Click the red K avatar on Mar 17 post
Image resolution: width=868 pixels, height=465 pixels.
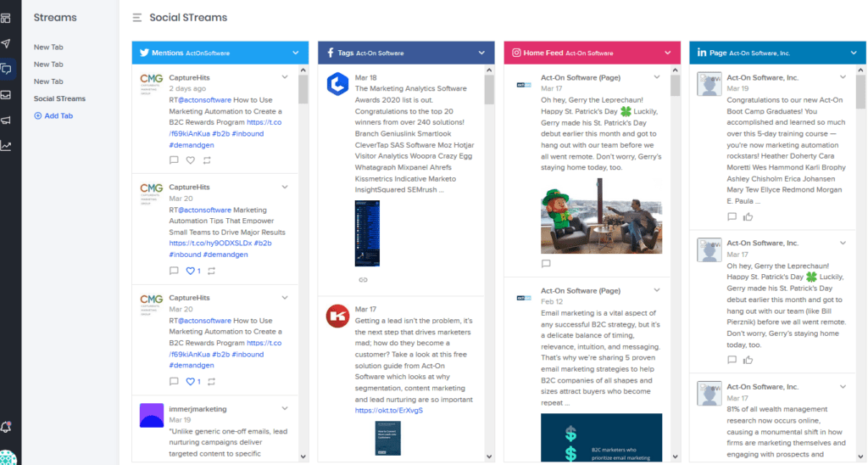(337, 317)
